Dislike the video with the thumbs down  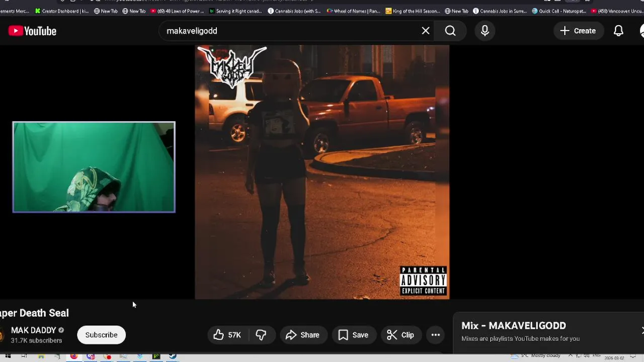click(261, 335)
